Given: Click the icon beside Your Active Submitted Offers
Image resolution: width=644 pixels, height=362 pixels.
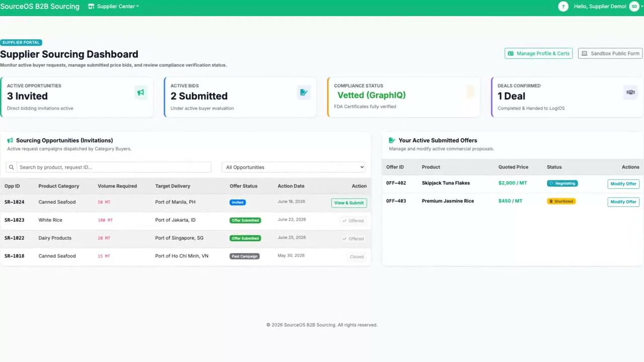Looking at the screenshot, I should (392, 141).
